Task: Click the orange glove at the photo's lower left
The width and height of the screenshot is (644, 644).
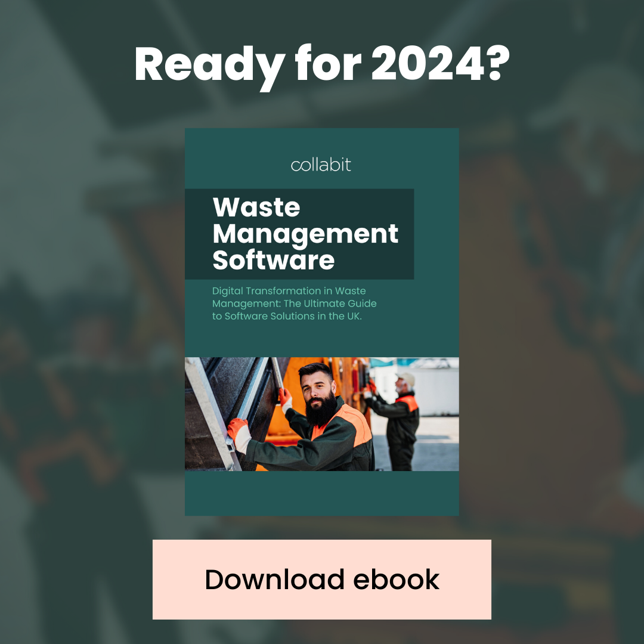Action: tap(237, 428)
